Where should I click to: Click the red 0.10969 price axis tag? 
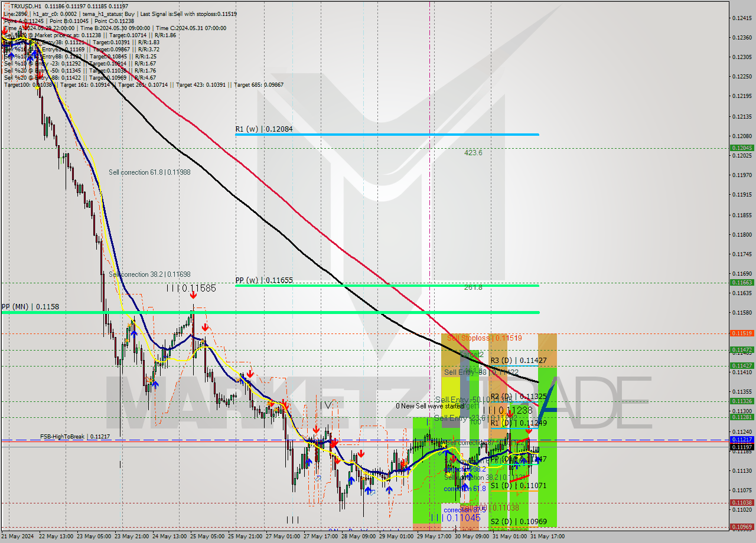click(x=742, y=527)
